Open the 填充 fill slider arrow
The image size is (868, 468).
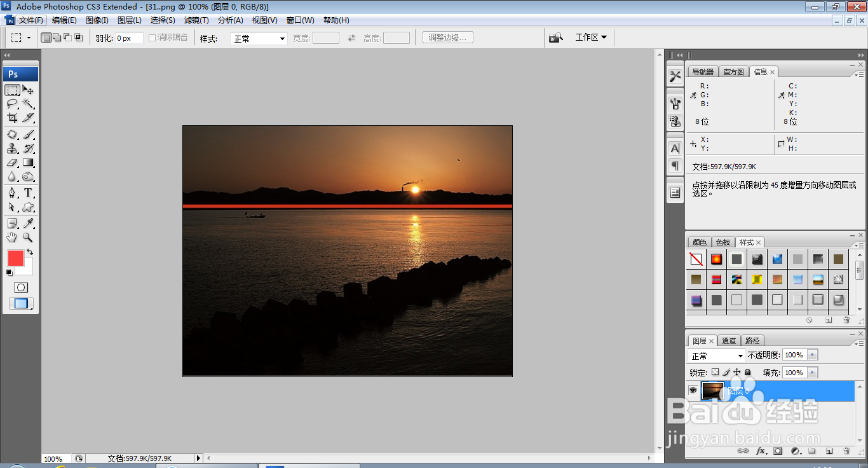click(x=813, y=373)
